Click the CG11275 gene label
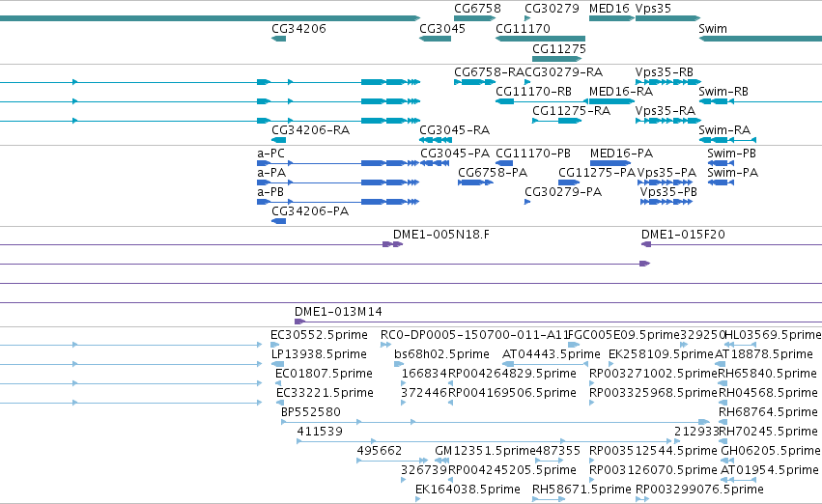Screen dimensions: 822x504 (559, 49)
